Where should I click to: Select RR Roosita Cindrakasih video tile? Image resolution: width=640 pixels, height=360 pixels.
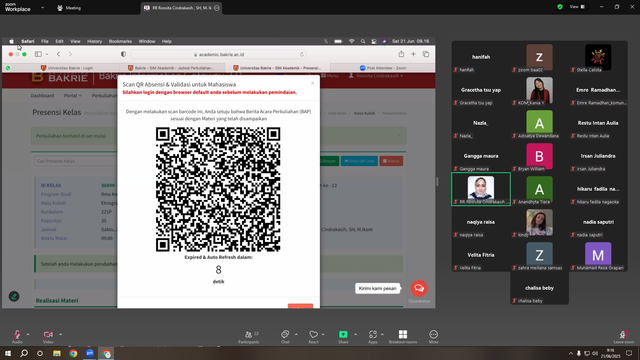[x=481, y=189]
